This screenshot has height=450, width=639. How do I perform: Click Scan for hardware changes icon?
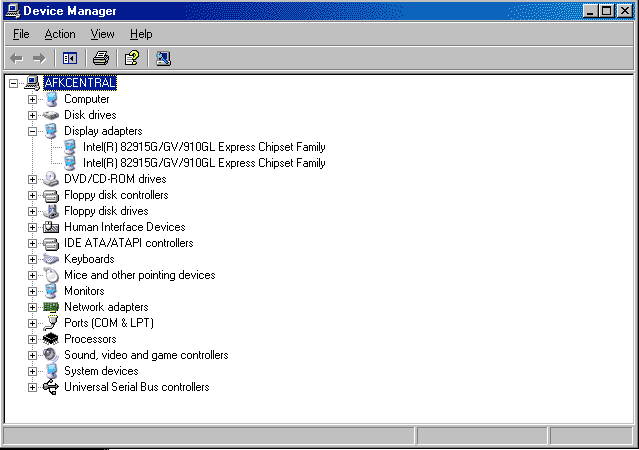(x=163, y=58)
